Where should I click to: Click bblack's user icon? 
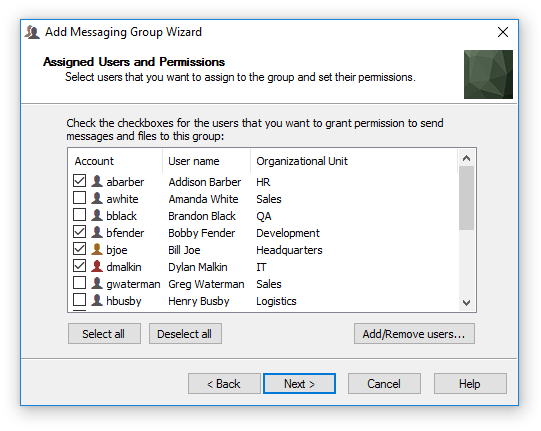pyautogui.click(x=97, y=215)
